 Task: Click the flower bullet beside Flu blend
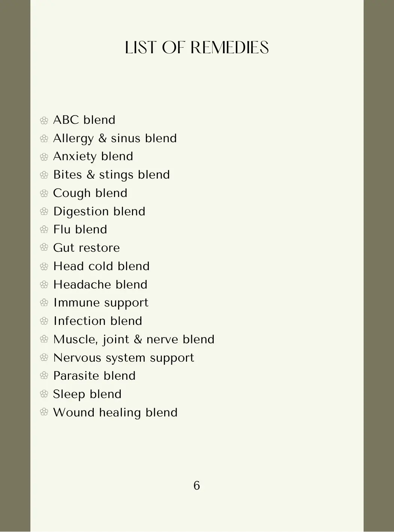pyautogui.click(x=44, y=230)
